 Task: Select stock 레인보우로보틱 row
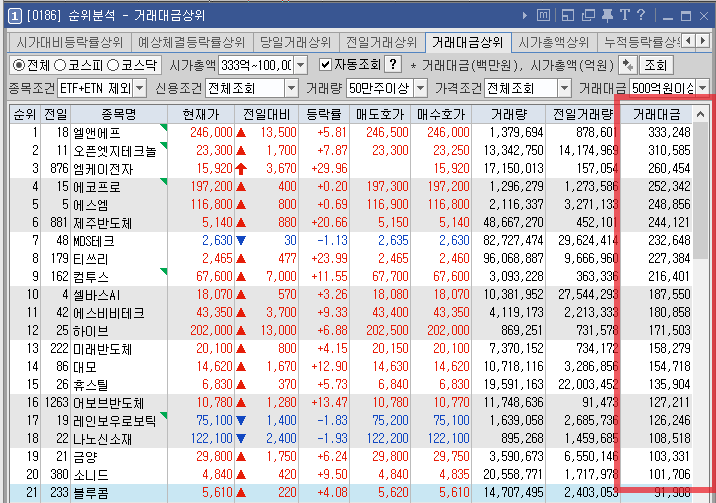351,420
